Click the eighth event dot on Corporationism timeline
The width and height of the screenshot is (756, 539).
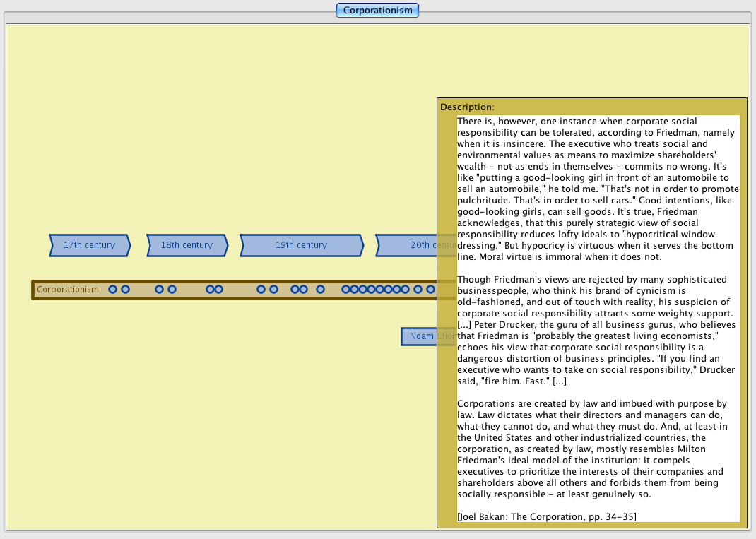click(x=273, y=290)
